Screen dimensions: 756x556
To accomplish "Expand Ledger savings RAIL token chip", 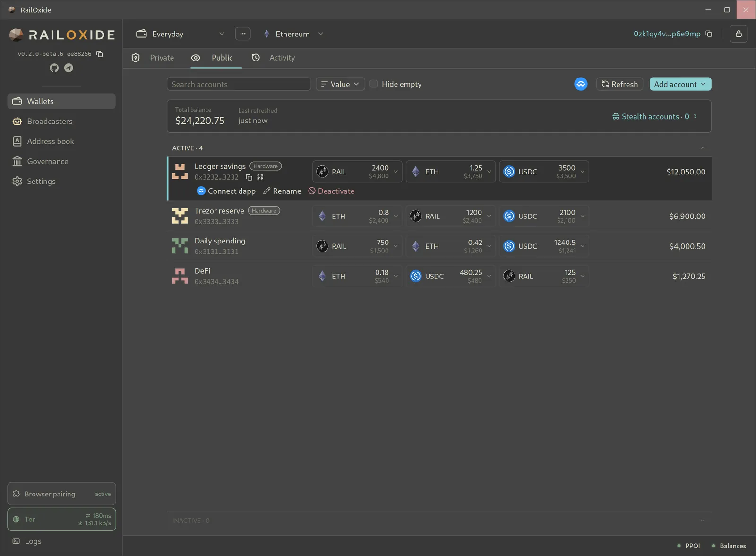I will pos(357,172).
